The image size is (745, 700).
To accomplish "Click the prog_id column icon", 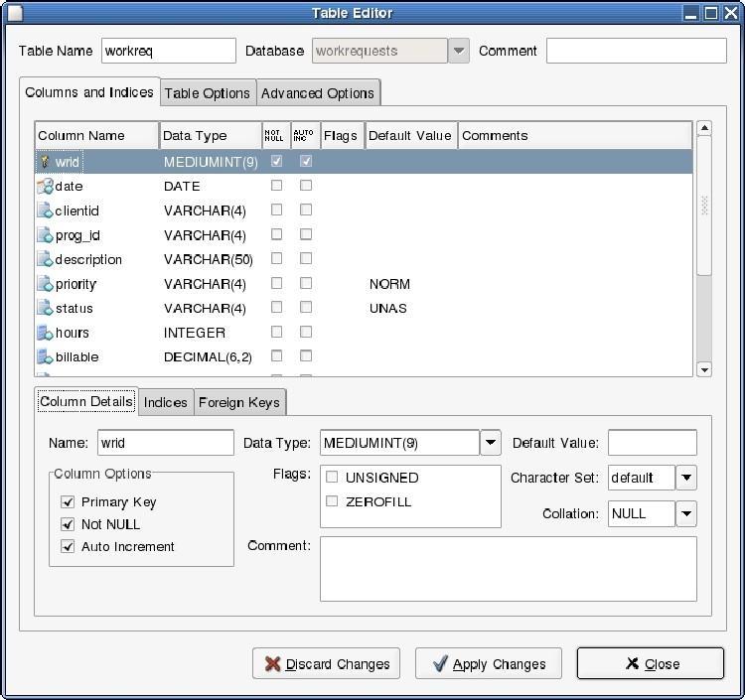I will pos(45,235).
